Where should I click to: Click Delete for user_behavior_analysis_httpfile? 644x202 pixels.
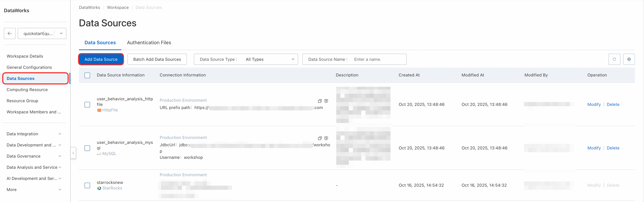[613, 105]
